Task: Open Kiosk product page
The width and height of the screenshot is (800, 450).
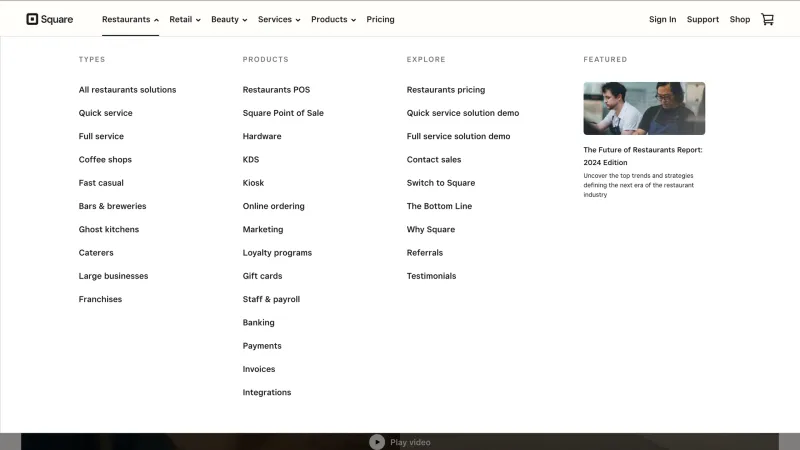Action: (253, 183)
